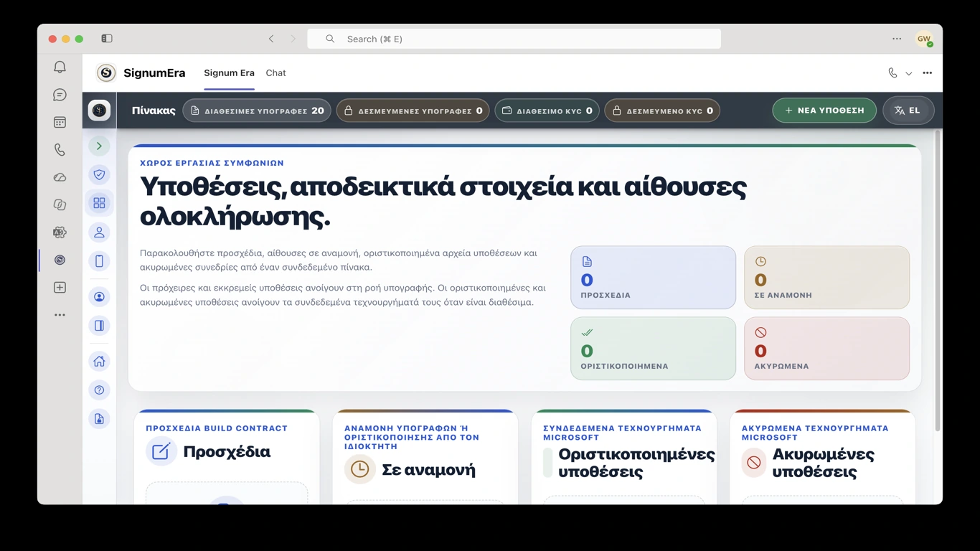Toggle the Teams sidebar panel icon in title bar
The height and width of the screenshot is (551, 980).
point(107,39)
